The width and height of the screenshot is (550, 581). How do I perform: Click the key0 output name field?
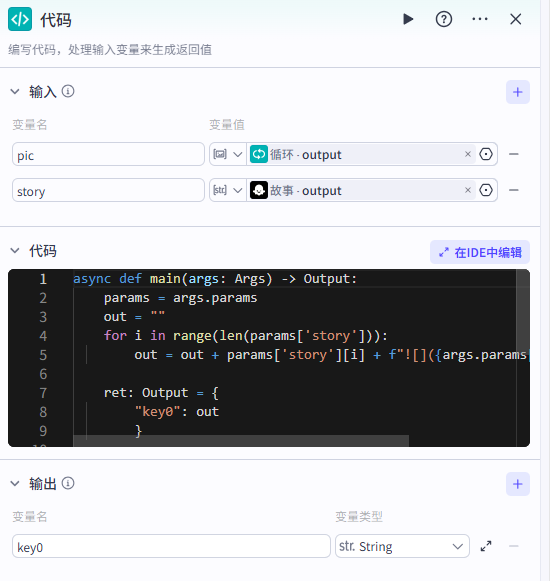click(171, 546)
